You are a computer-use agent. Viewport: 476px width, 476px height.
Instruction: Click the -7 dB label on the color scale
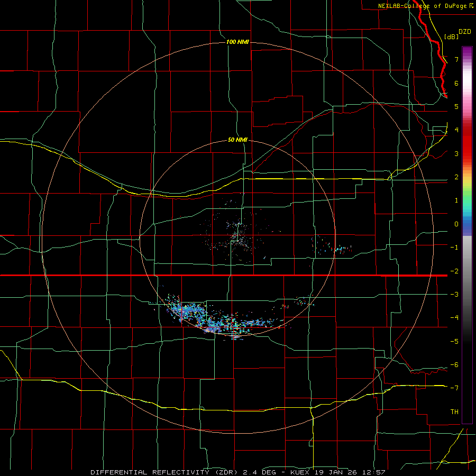(454, 388)
